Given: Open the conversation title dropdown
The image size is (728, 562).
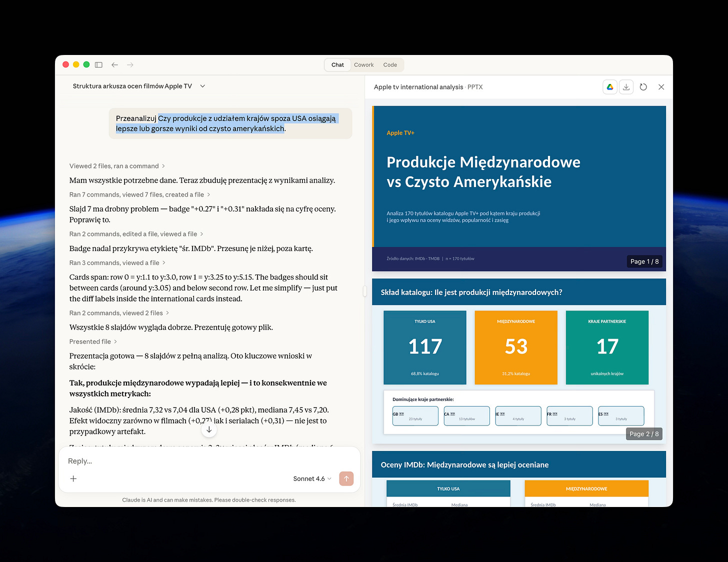Looking at the screenshot, I should (139, 86).
